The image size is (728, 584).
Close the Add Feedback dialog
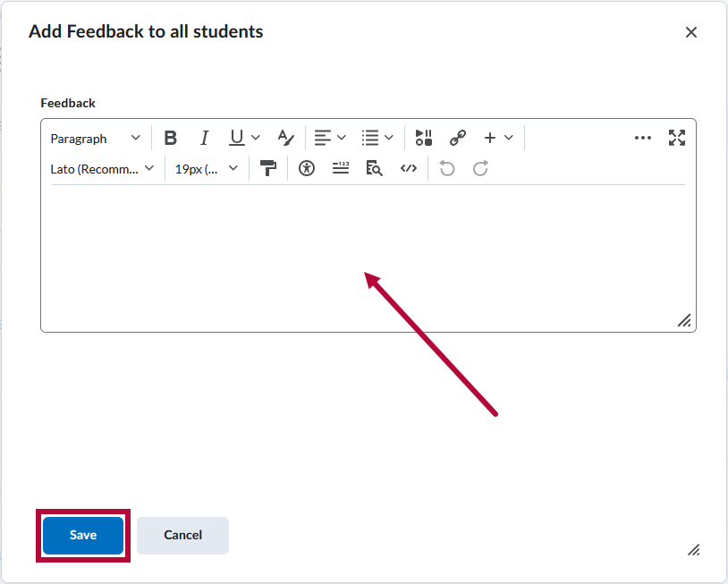(690, 32)
